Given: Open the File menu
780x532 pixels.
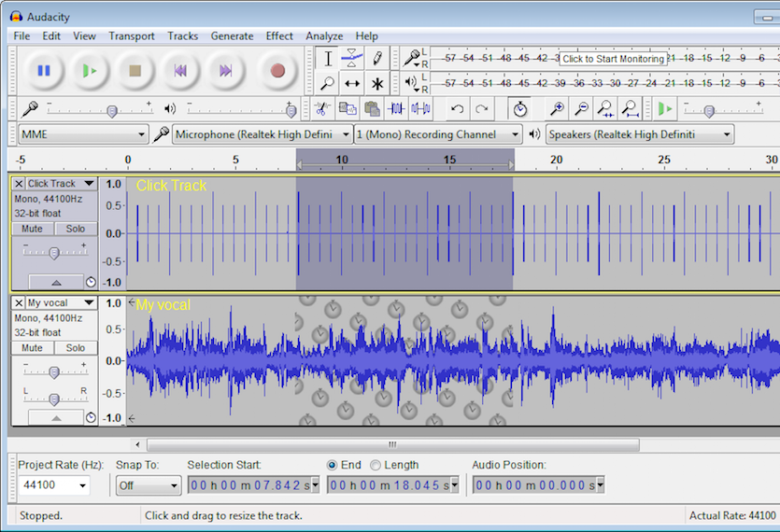Looking at the screenshot, I should [x=21, y=35].
